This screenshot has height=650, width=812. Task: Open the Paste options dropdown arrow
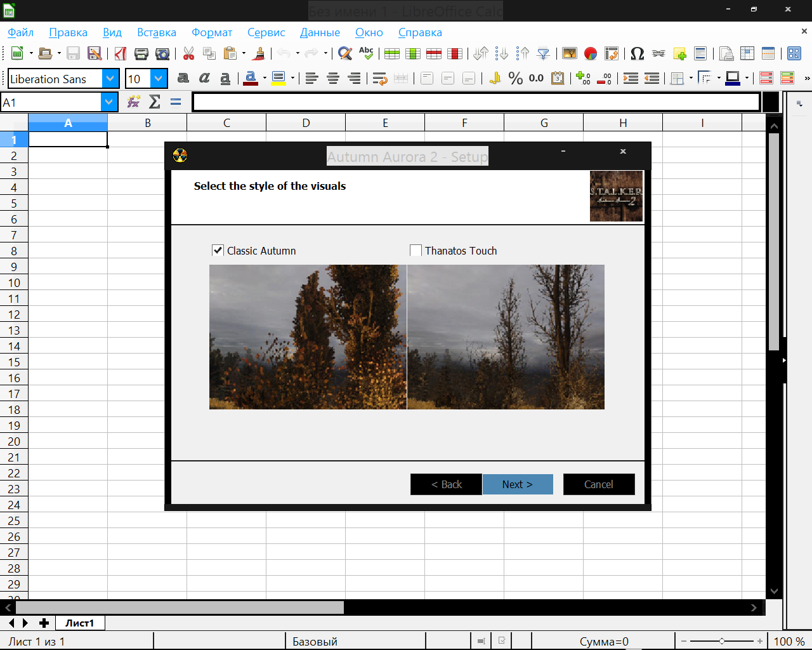[244, 53]
